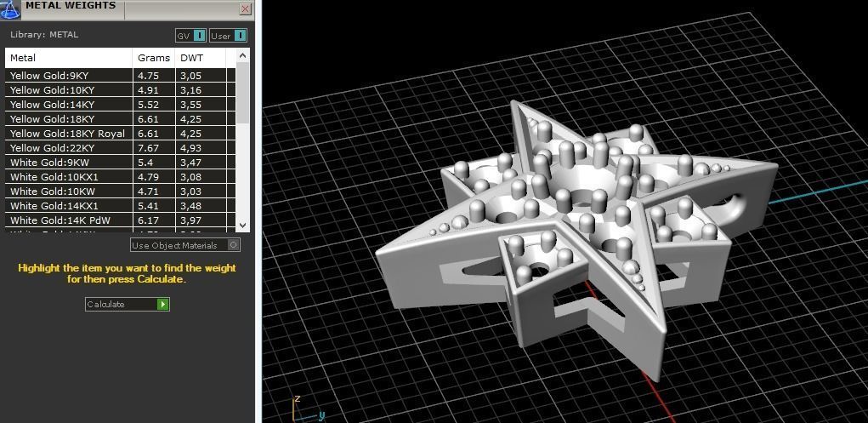Image resolution: width=868 pixels, height=423 pixels.
Task: Close the Metal Weights panel
Action: [245, 9]
